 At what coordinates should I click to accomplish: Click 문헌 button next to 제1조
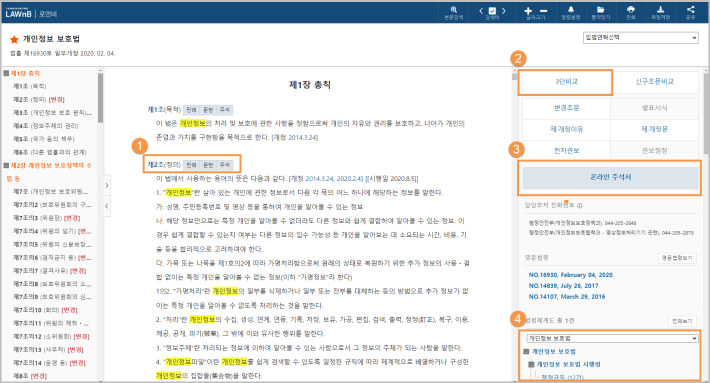(x=208, y=110)
